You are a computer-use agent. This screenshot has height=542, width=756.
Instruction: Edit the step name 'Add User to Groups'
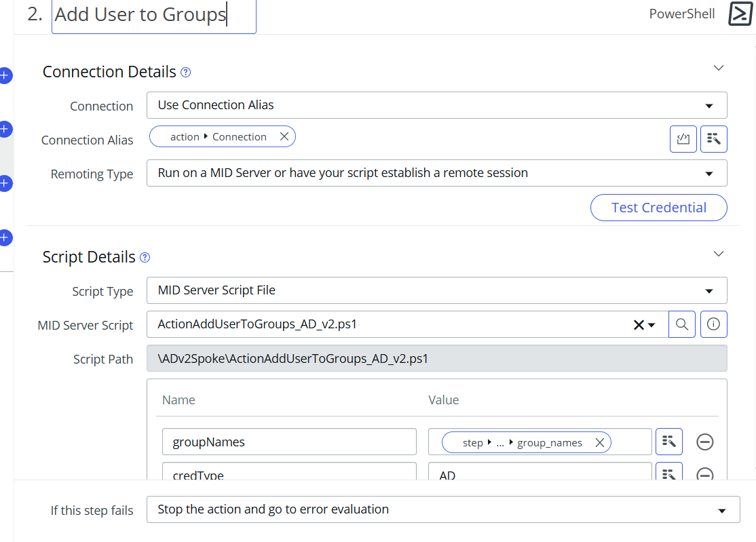(x=154, y=15)
